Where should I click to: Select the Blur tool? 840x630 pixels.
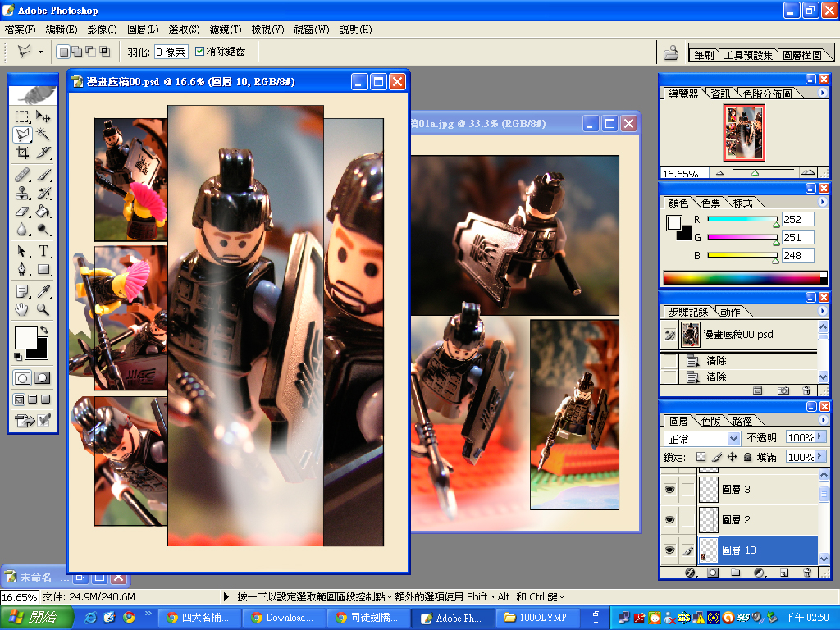[22, 230]
